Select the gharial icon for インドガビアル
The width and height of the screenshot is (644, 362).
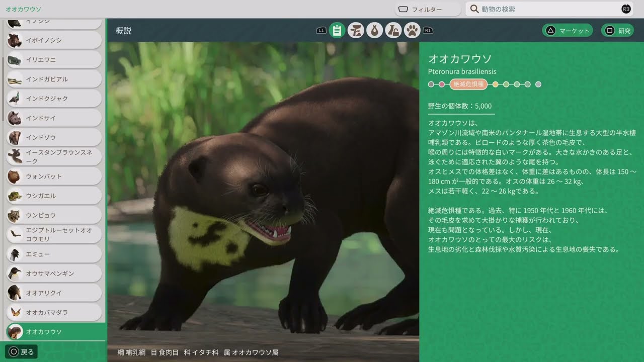click(x=14, y=79)
